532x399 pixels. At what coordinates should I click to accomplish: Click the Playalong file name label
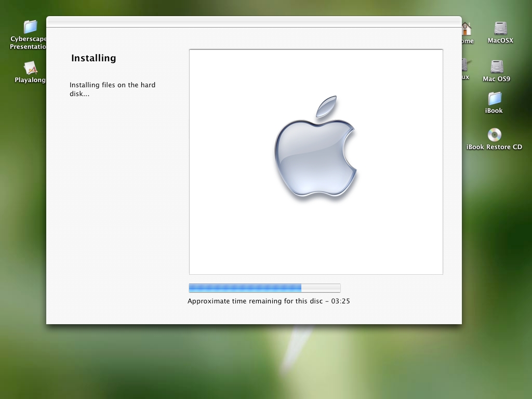pos(30,80)
